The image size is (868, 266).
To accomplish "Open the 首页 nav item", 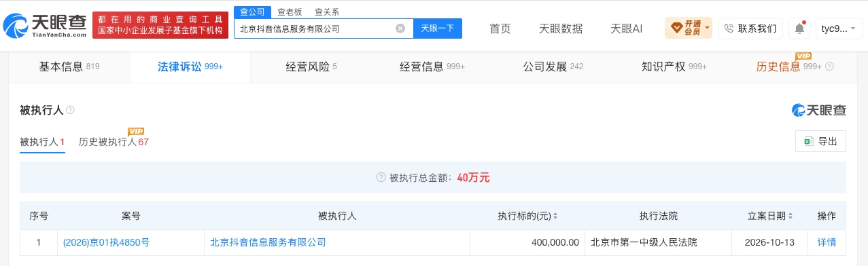I will [x=500, y=28].
